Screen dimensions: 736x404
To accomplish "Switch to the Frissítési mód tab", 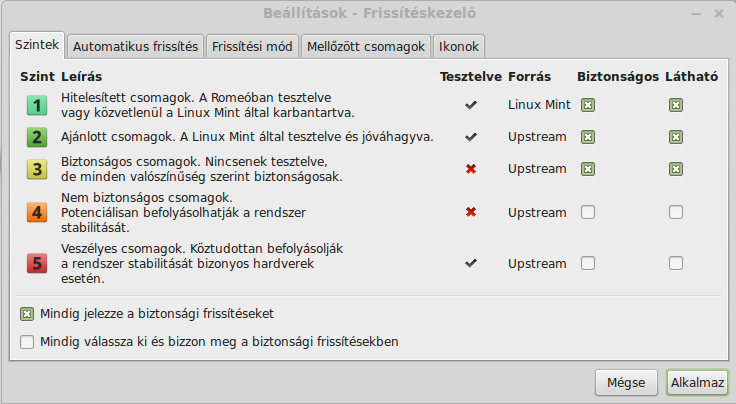I will point(252,46).
